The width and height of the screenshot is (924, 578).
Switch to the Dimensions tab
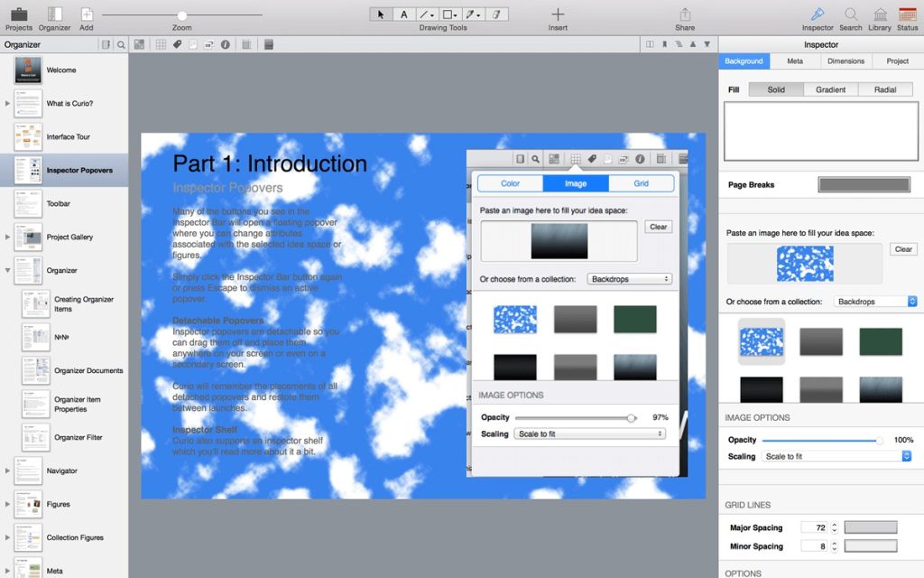tap(845, 61)
